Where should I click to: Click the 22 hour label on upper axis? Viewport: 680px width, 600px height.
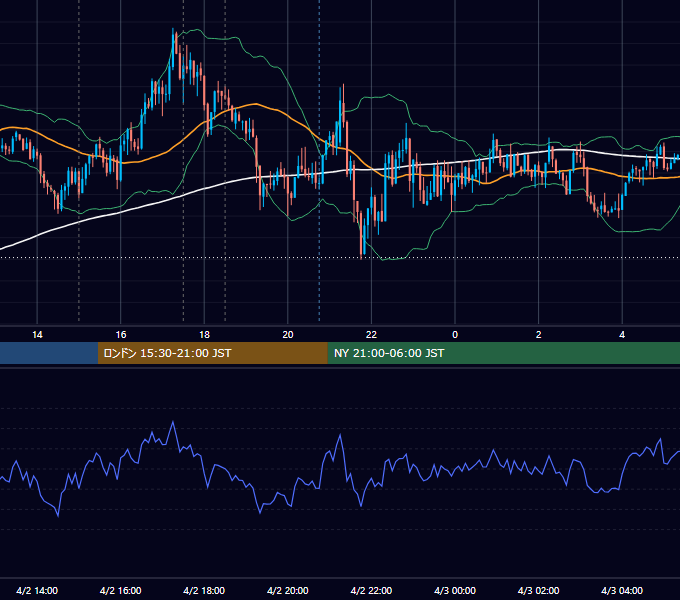tap(371, 335)
